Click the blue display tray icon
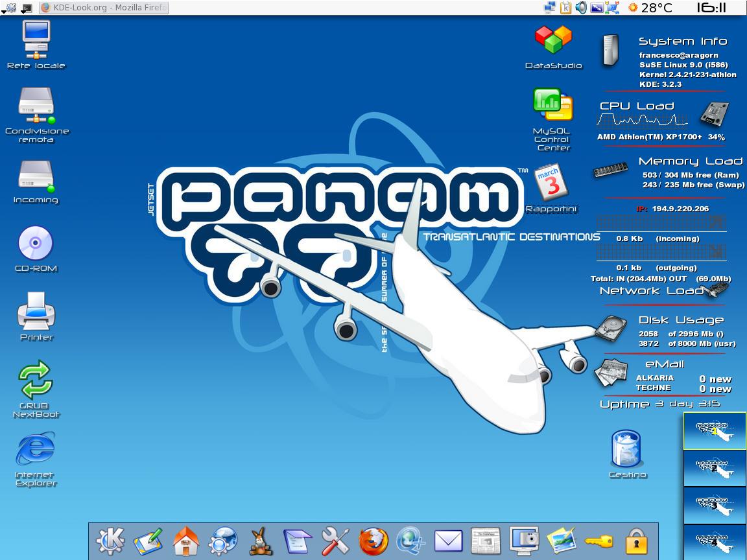 pyautogui.click(x=597, y=8)
